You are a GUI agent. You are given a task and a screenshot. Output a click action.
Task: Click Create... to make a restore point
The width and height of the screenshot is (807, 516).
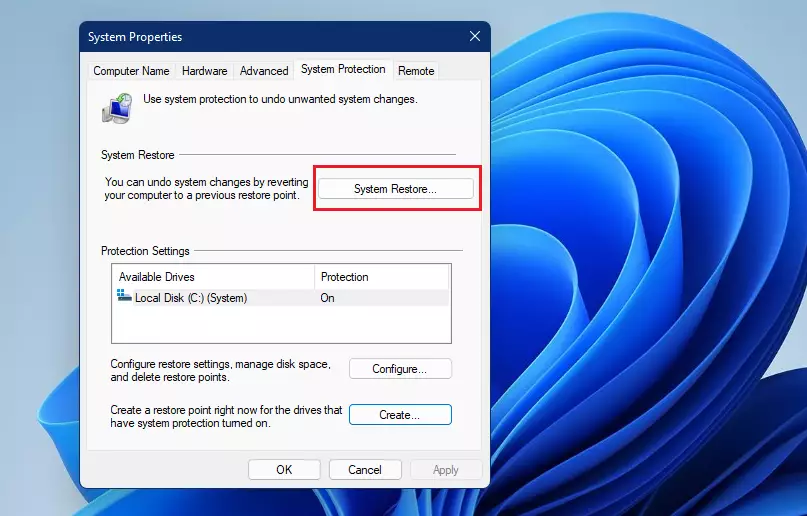pos(400,415)
